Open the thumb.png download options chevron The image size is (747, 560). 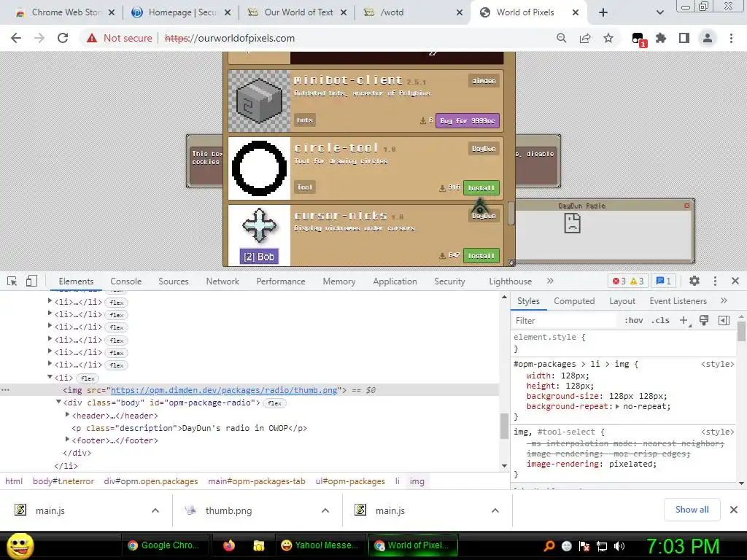click(325, 510)
